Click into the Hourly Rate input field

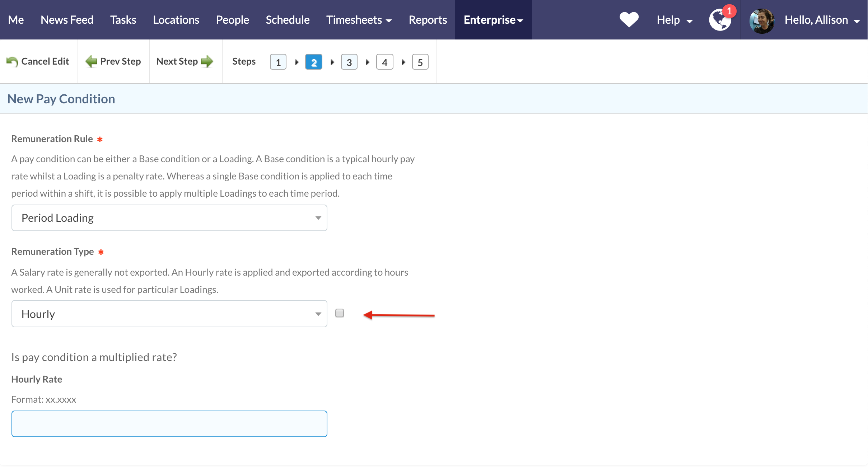coord(169,424)
